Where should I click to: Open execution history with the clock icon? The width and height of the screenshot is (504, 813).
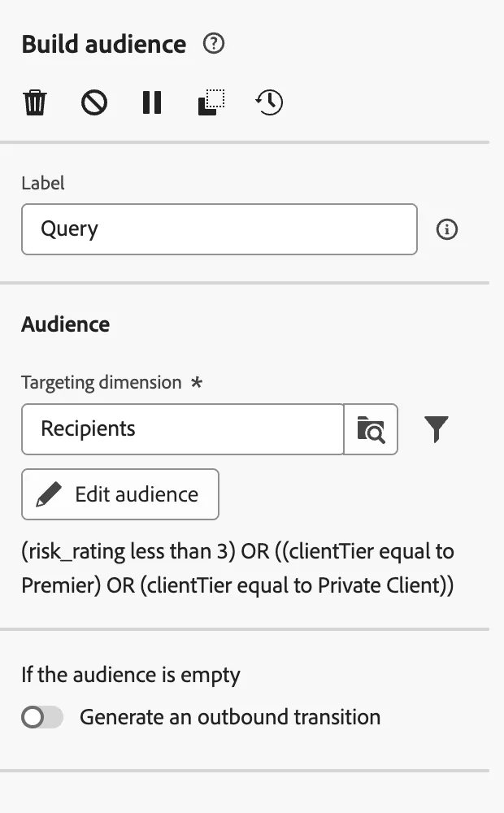270,102
